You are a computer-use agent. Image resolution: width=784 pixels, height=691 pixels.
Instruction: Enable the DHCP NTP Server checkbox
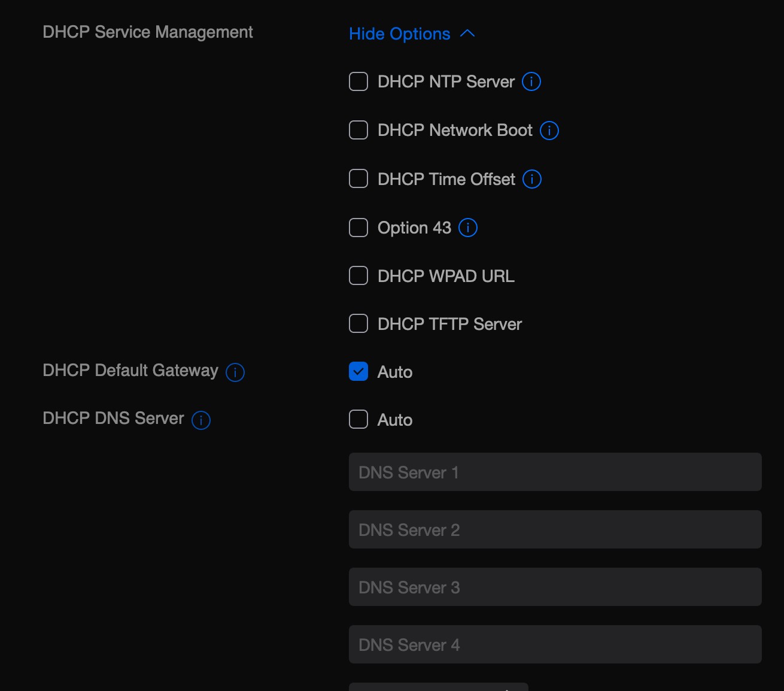pos(358,81)
